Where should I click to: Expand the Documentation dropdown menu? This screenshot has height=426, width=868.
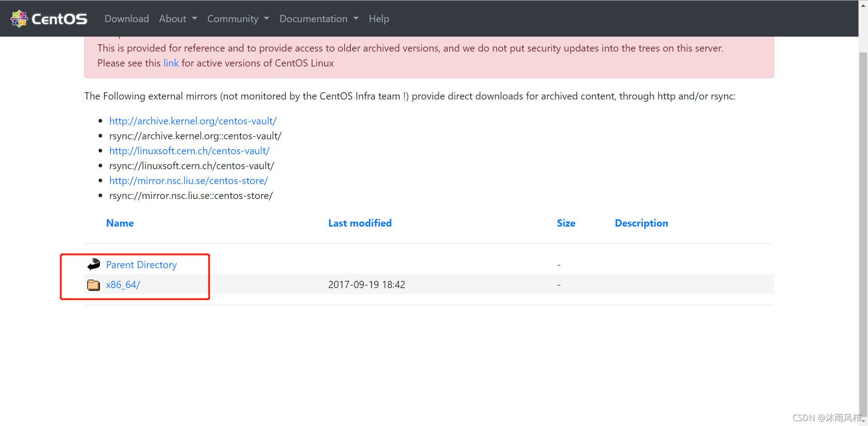click(319, 19)
